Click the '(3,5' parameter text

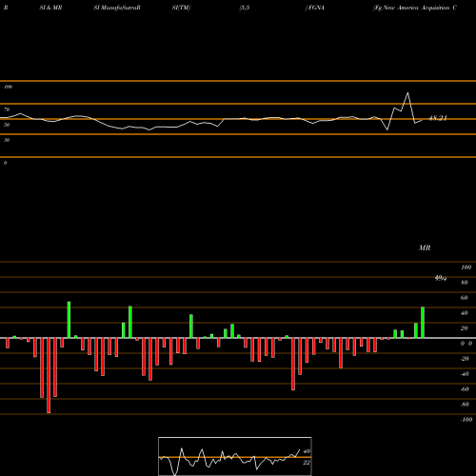pos(245,8)
